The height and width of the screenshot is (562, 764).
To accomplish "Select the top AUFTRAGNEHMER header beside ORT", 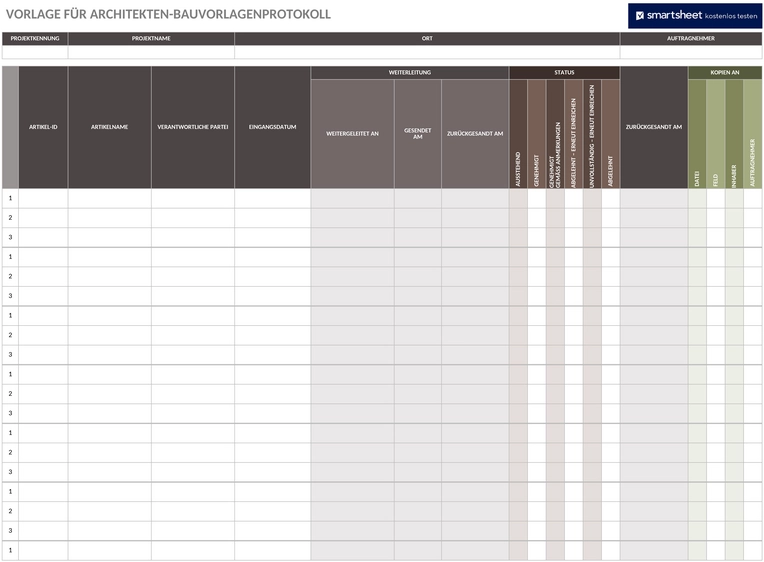I will point(691,39).
